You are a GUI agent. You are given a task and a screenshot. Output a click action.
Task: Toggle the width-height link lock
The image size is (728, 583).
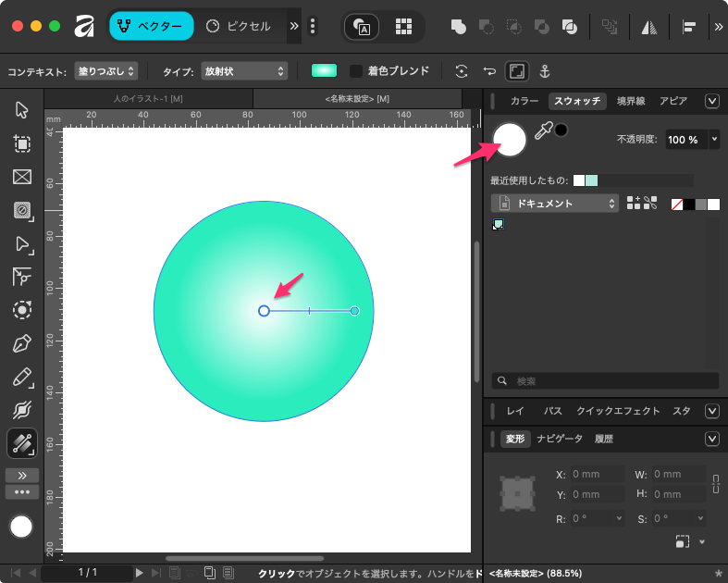pyautogui.click(x=715, y=483)
